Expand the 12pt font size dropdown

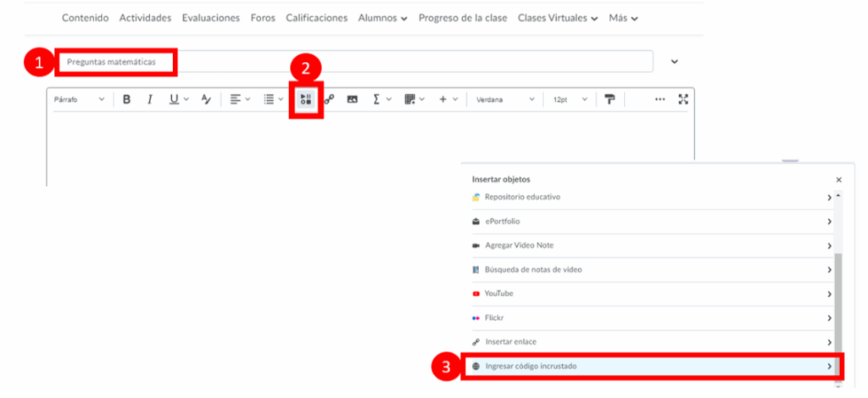(x=569, y=99)
